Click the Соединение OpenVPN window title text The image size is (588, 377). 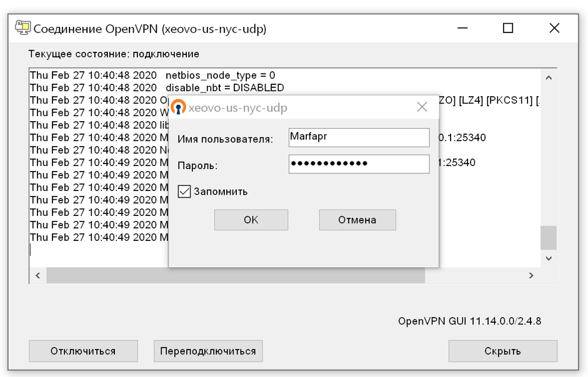pyautogui.click(x=150, y=29)
